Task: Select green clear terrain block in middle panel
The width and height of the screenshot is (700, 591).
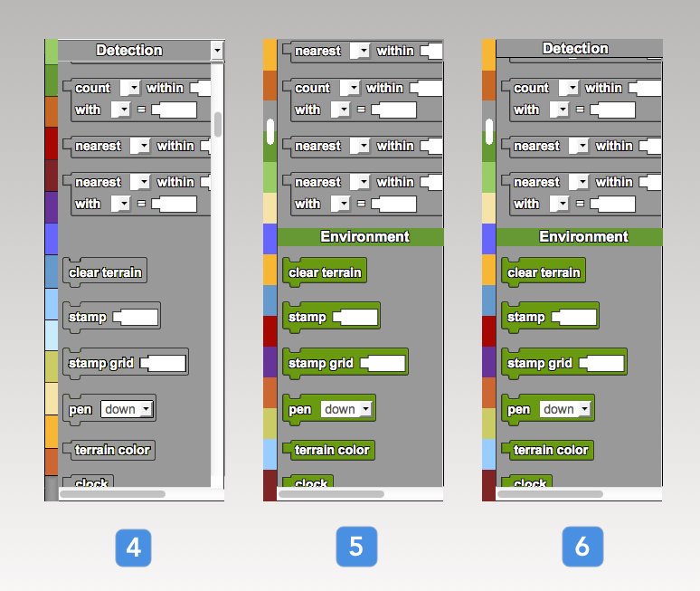Action: coord(325,272)
